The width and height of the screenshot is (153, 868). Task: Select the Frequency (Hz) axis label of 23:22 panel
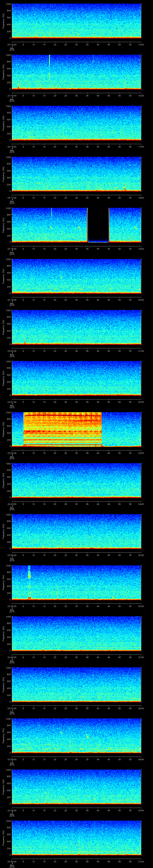click(x=4, y=429)
